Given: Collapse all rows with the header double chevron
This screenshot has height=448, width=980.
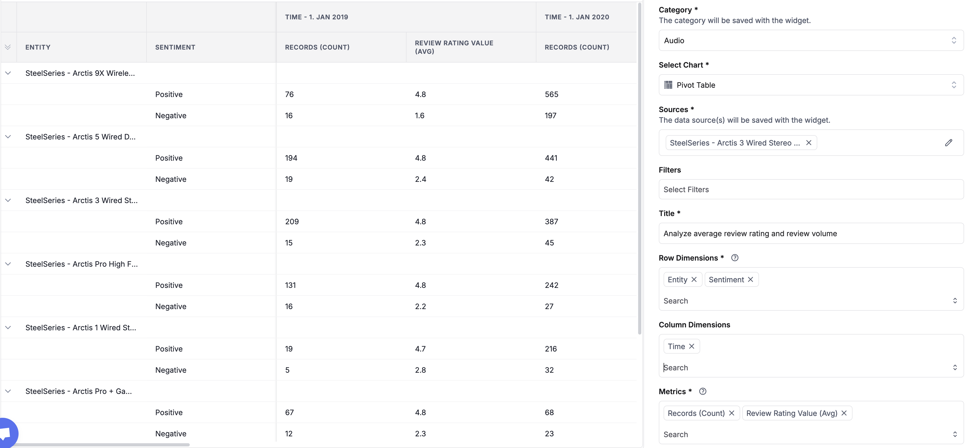Looking at the screenshot, I should click(x=8, y=47).
